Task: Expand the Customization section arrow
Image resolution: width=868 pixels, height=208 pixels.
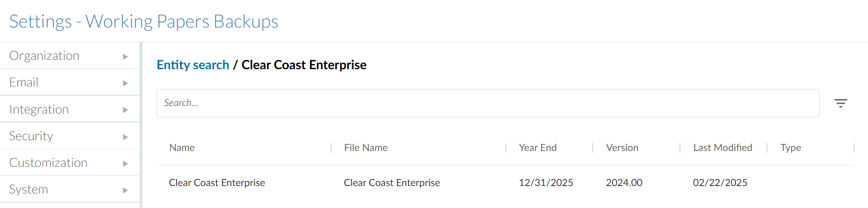Action: click(125, 164)
